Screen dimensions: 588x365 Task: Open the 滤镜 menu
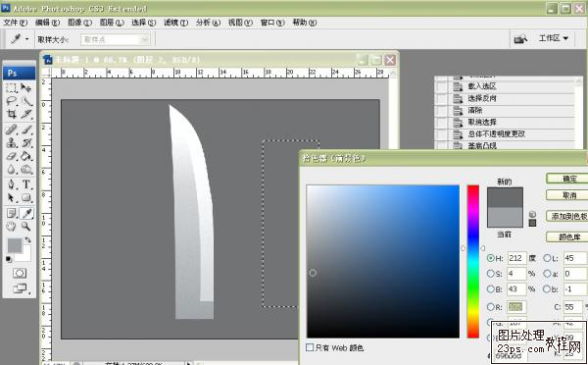pos(175,23)
